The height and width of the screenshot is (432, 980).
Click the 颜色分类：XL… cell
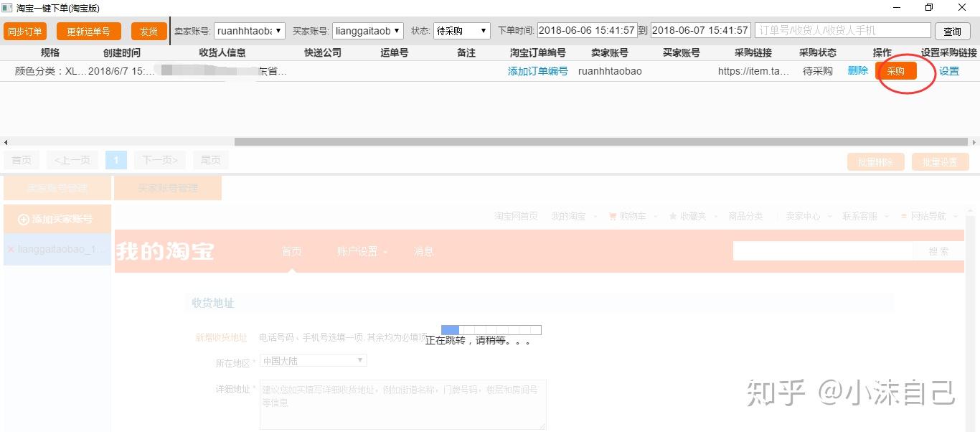click(x=50, y=71)
